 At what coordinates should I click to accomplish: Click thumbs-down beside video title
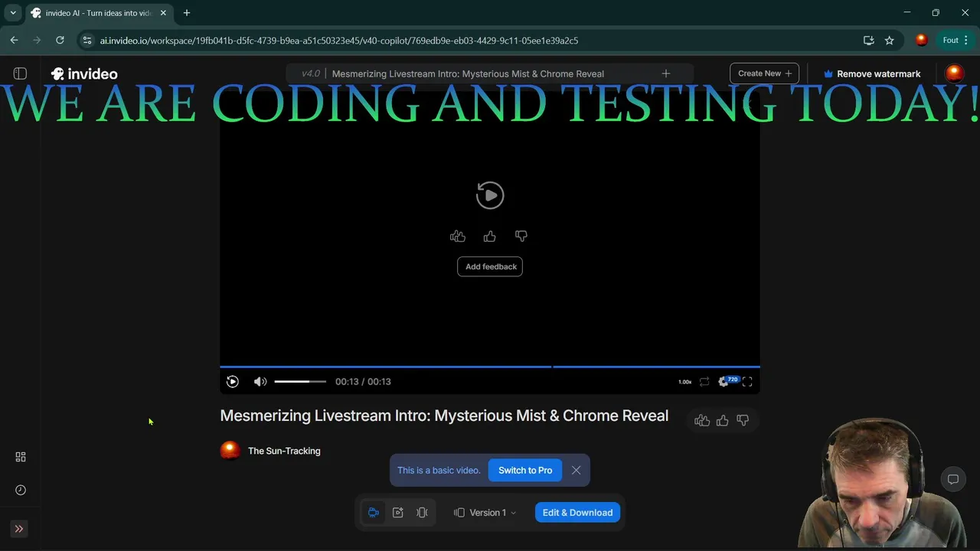click(743, 420)
